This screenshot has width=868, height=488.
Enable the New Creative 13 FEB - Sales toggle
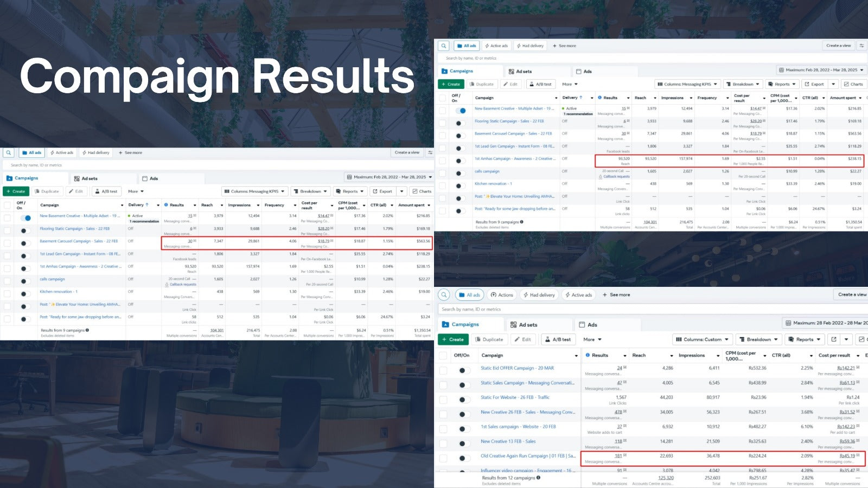click(463, 444)
